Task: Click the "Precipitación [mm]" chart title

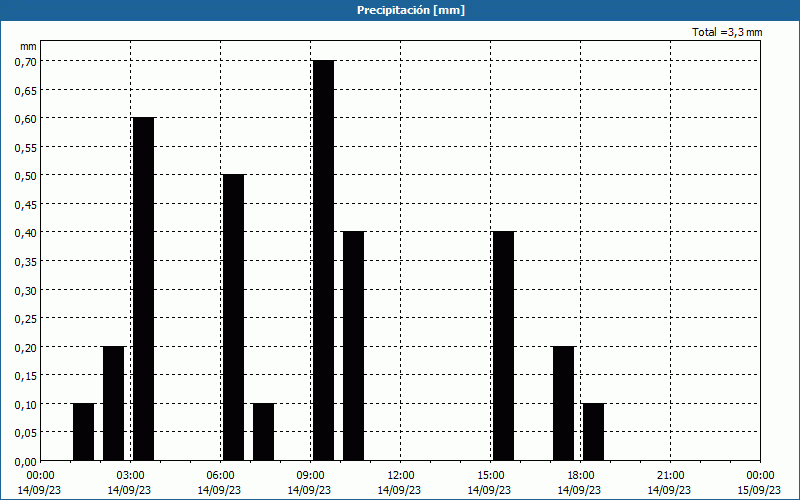Action: [411, 10]
